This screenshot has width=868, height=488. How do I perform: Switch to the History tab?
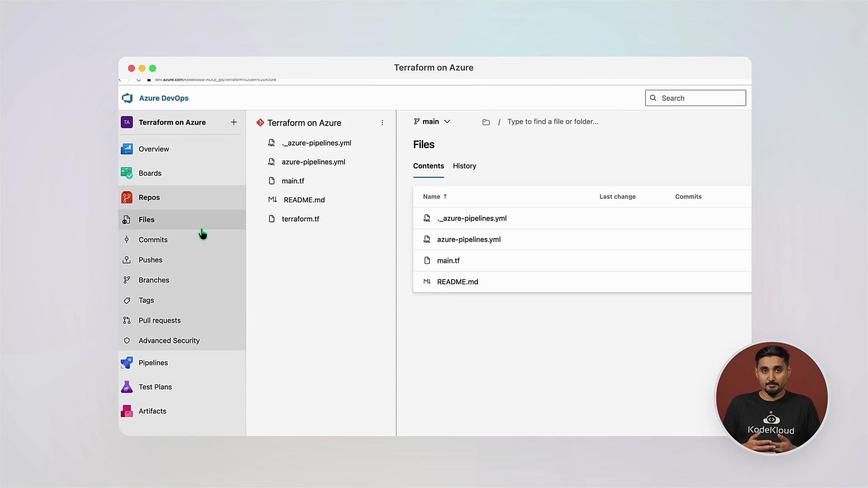[465, 166]
